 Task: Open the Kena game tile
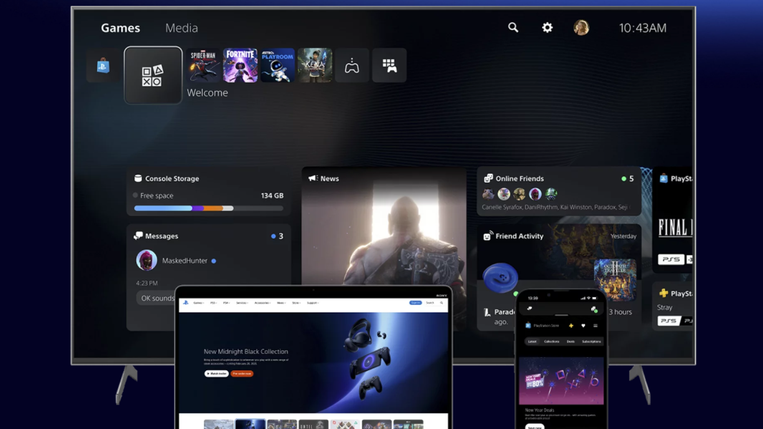[315, 65]
